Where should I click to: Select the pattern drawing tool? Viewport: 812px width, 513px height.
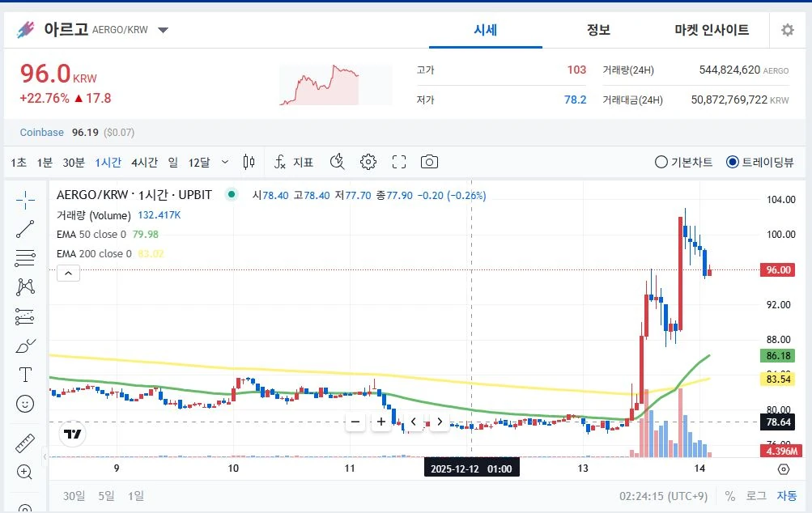click(x=25, y=286)
